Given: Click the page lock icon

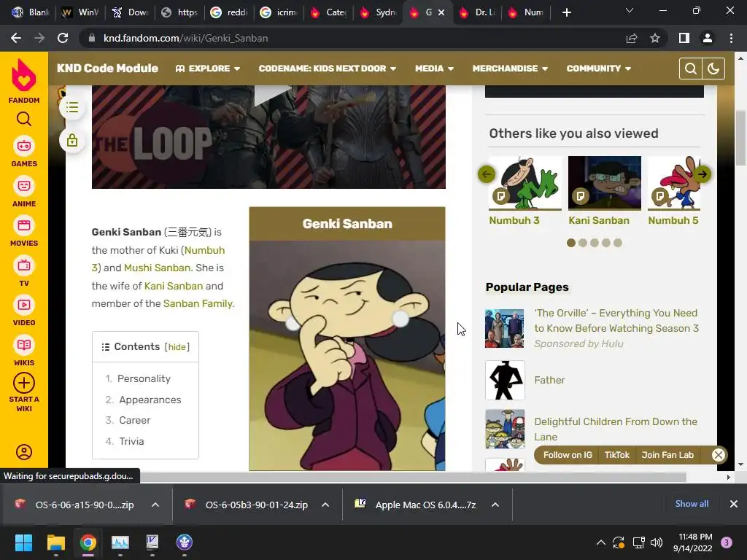Looking at the screenshot, I should click(72, 141).
